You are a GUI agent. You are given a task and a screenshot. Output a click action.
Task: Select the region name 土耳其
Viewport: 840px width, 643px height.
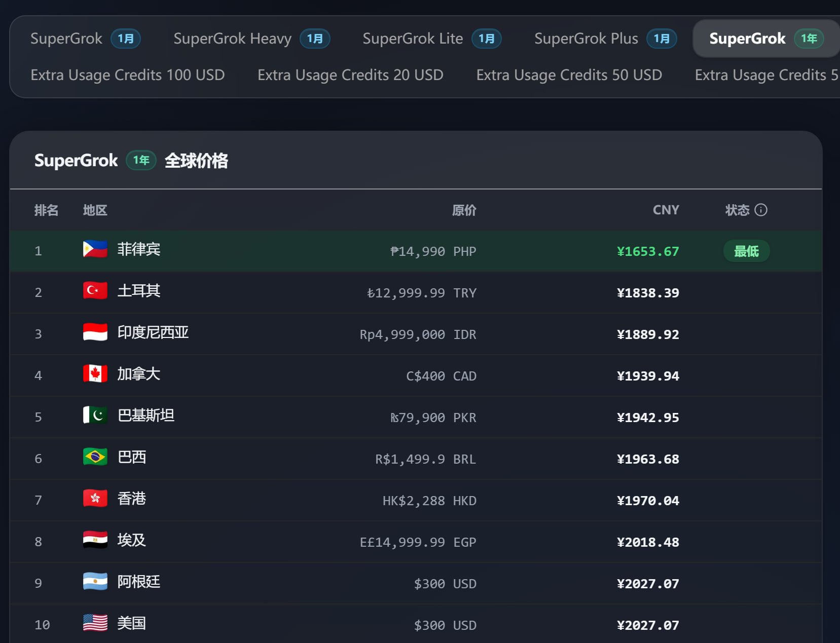(139, 291)
